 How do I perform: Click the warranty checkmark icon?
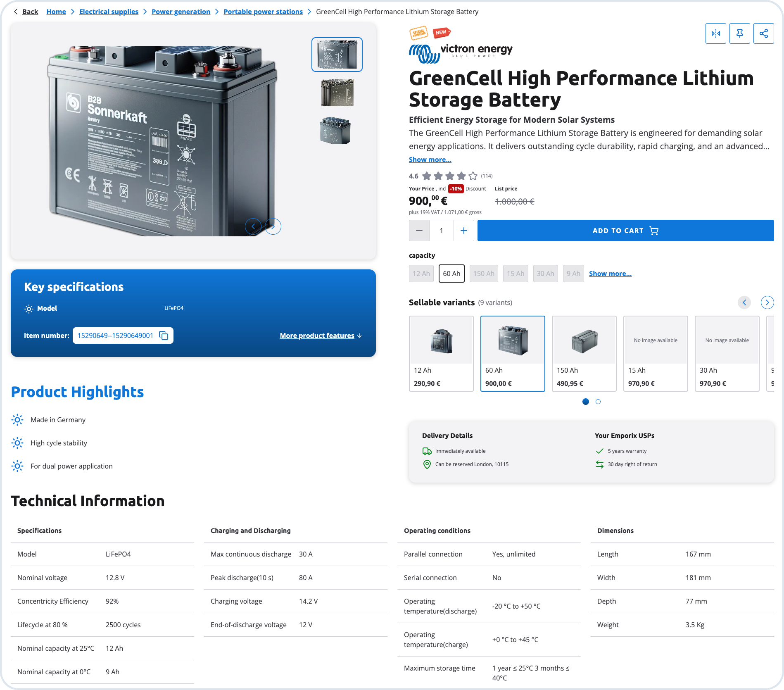tap(600, 451)
